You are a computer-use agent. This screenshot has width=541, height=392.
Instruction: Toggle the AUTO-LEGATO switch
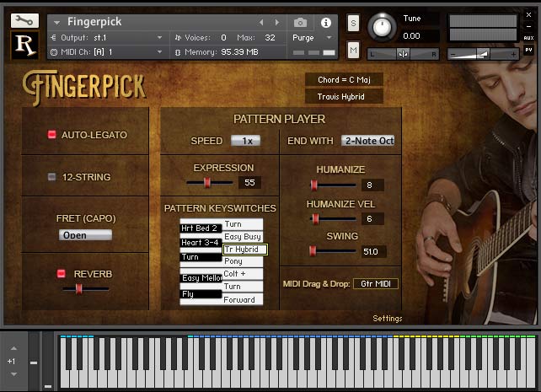pyautogui.click(x=51, y=135)
